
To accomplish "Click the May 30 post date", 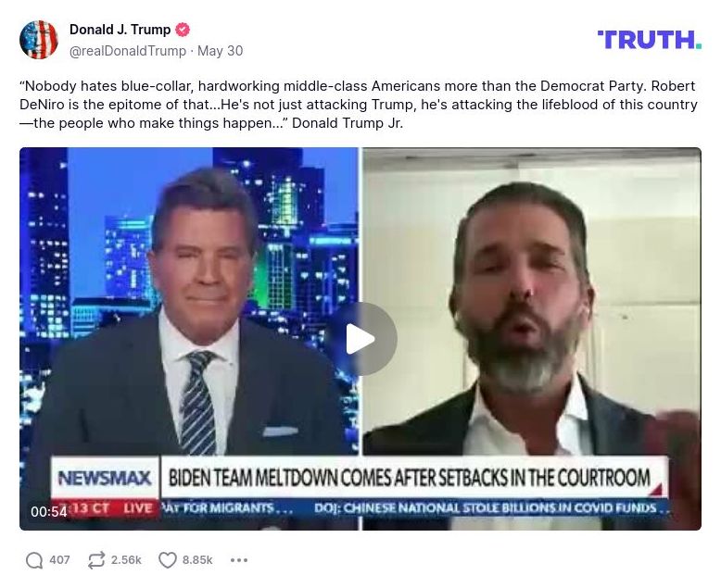I will point(221,51).
